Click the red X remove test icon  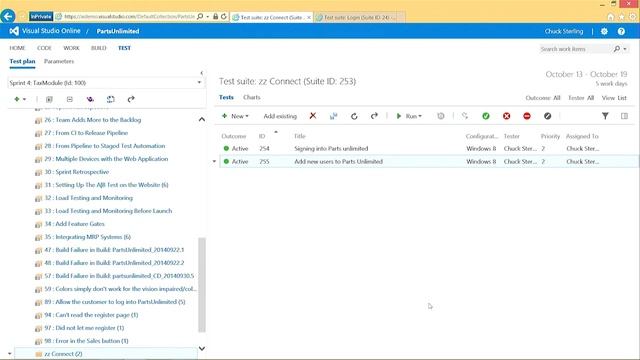(x=313, y=116)
